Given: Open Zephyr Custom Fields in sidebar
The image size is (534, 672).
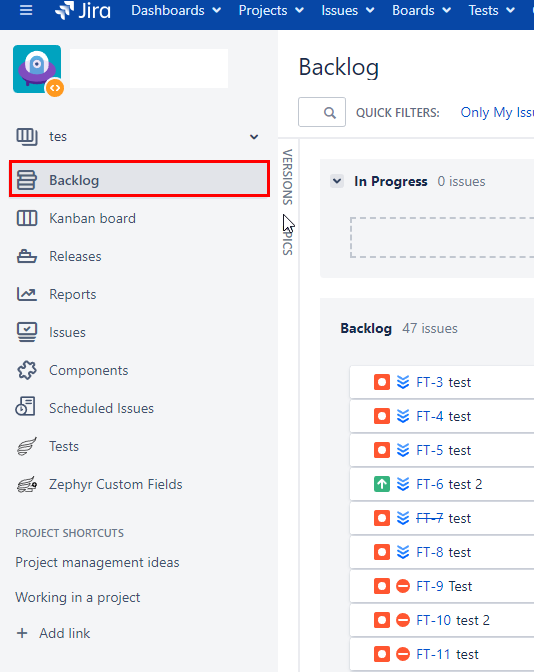Looking at the screenshot, I should click(115, 484).
